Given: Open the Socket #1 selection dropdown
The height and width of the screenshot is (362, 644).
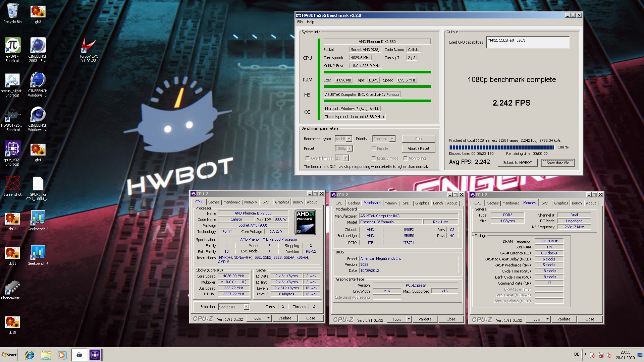Looking at the screenshot, I should tap(233, 307).
